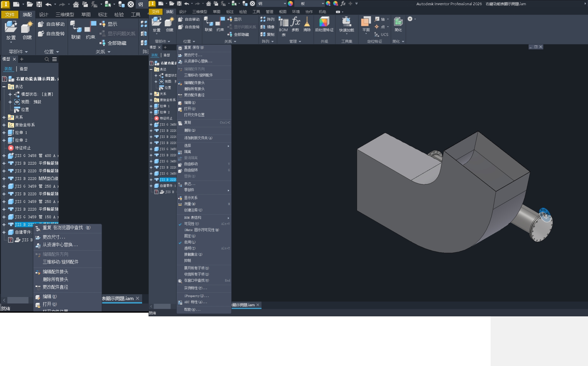Choose 重复 在浏览器中查找(R) menu item
This screenshot has height=366, width=588.
point(67,228)
